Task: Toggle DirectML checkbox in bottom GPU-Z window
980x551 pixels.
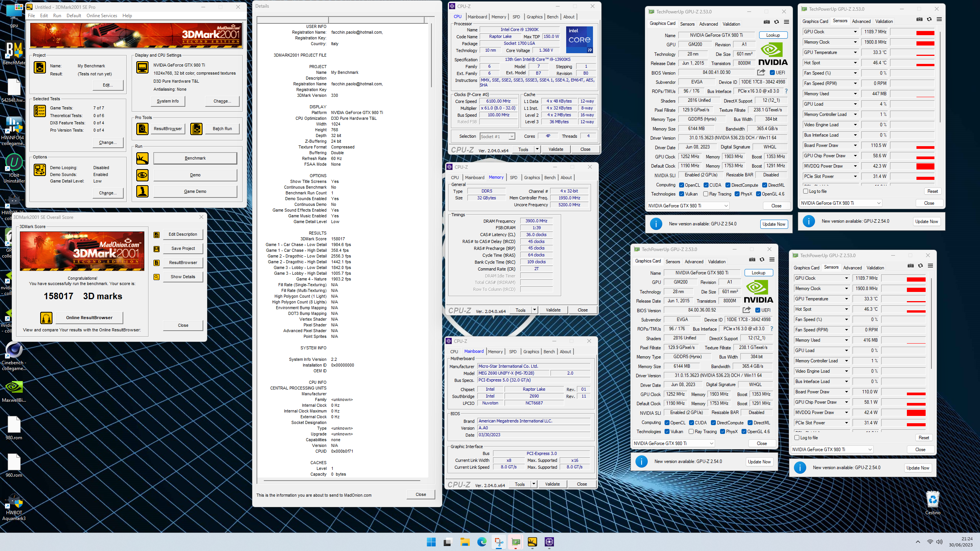Action: (x=750, y=423)
